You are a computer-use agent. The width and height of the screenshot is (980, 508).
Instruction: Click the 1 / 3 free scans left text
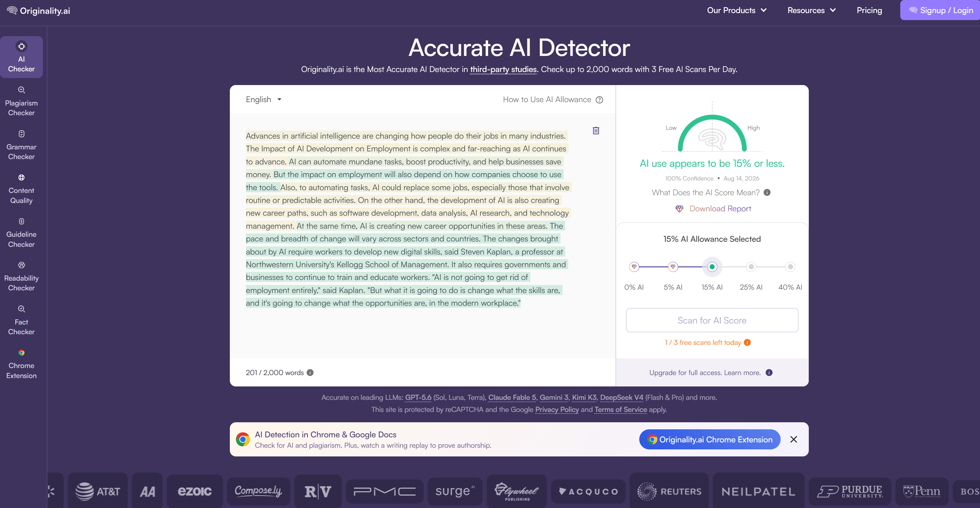click(x=703, y=343)
